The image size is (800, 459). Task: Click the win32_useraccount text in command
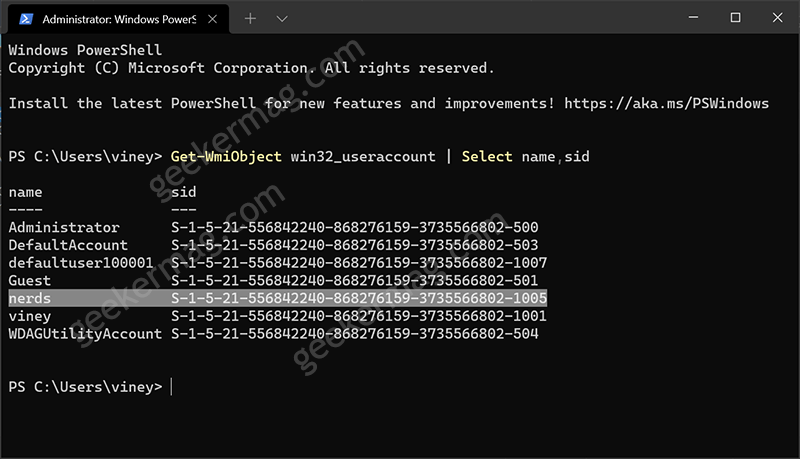[x=363, y=157]
